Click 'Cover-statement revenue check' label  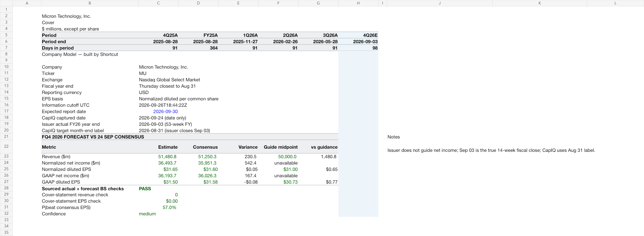[x=75, y=195]
